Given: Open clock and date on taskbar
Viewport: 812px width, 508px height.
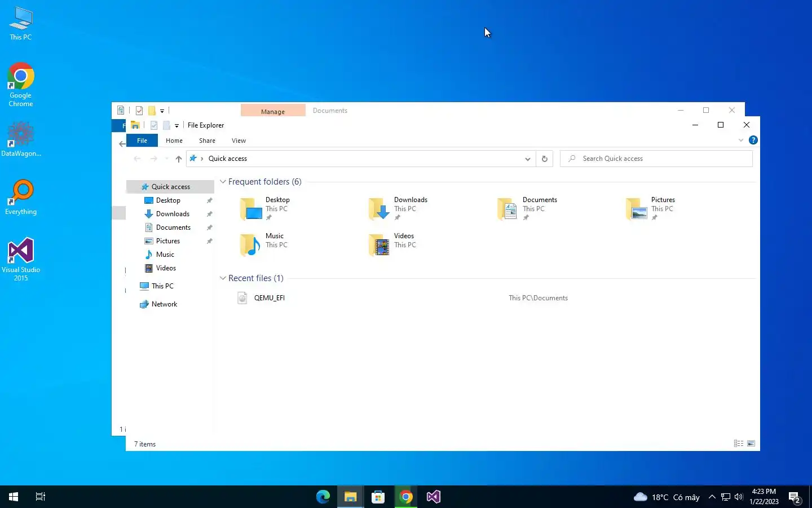Looking at the screenshot, I should click(x=764, y=497).
